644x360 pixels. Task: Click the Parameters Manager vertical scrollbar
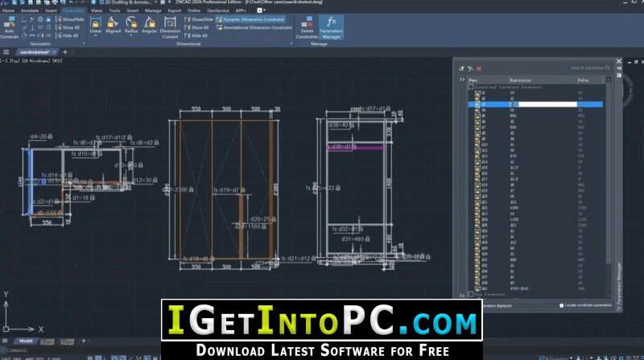point(609,172)
